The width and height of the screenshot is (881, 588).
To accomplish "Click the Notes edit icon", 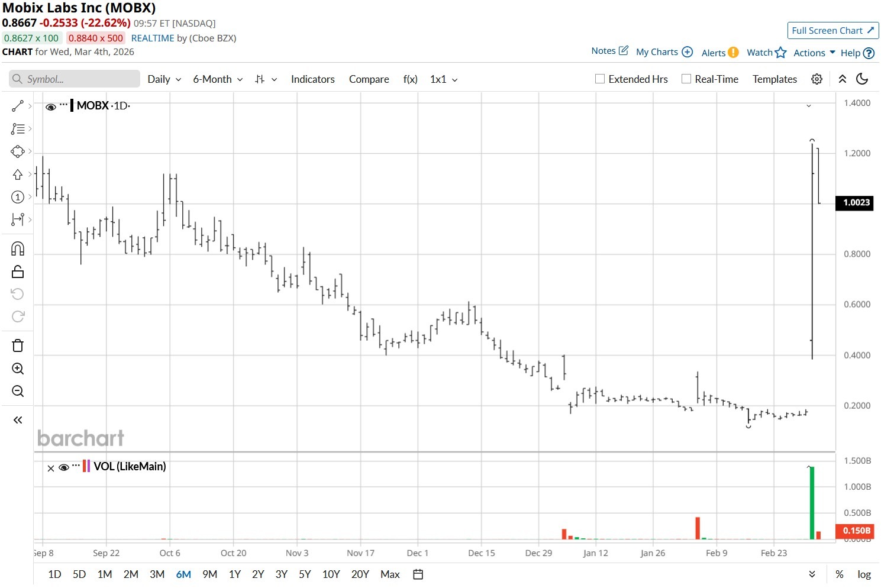I will 623,51.
